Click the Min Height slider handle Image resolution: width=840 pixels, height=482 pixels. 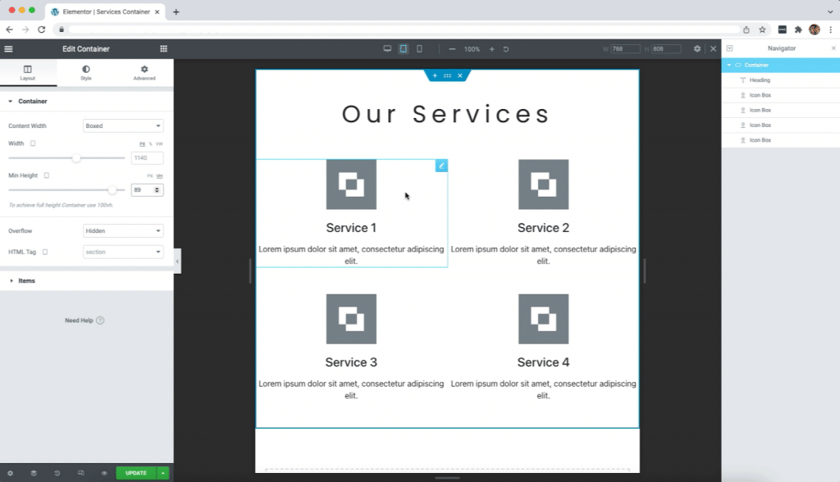[x=112, y=190]
